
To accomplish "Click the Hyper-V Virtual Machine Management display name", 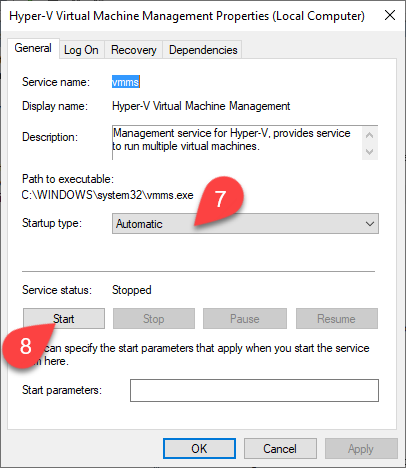I will click(x=201, y=106).
